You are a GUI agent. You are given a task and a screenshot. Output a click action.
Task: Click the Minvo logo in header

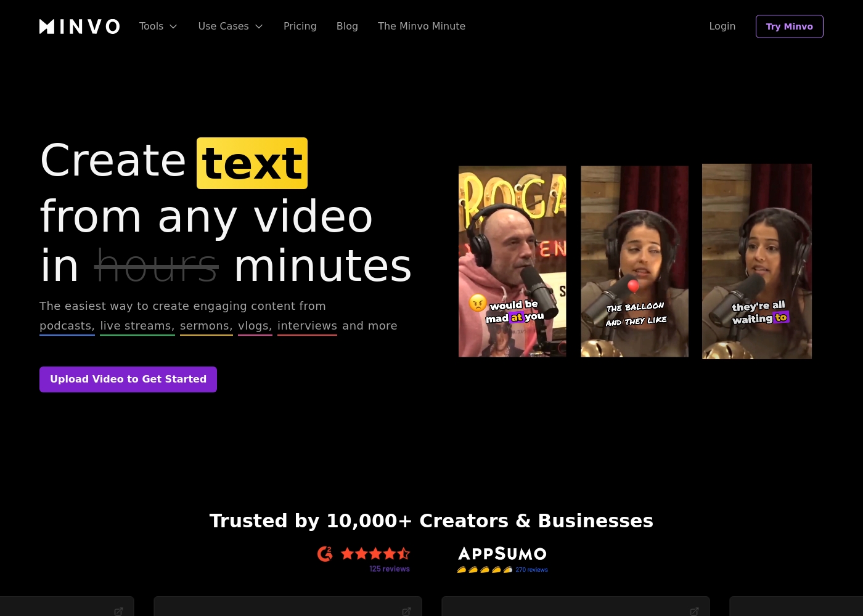pyautogui.click(x=80, y=26)
